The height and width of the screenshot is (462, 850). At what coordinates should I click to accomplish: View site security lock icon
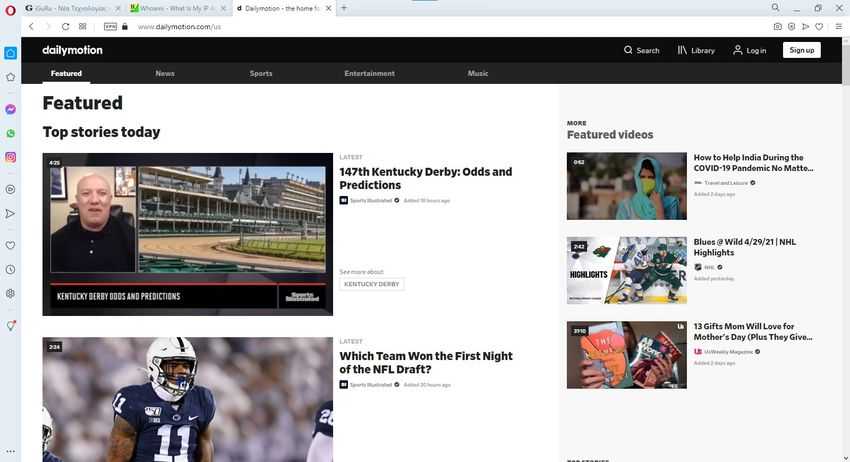[125, 27]
